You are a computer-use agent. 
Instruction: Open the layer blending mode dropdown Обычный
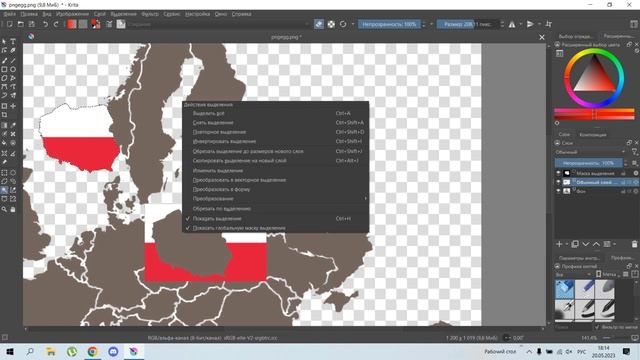[x=590, y=152]
